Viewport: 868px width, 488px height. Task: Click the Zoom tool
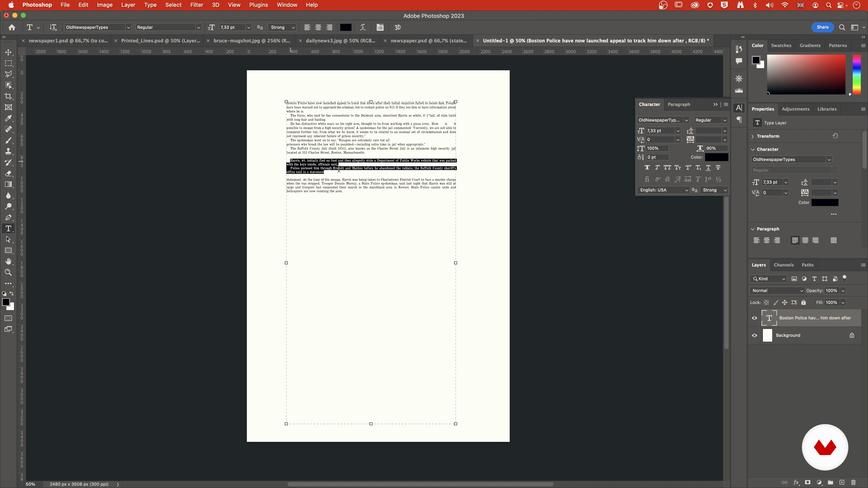(8, 272)
